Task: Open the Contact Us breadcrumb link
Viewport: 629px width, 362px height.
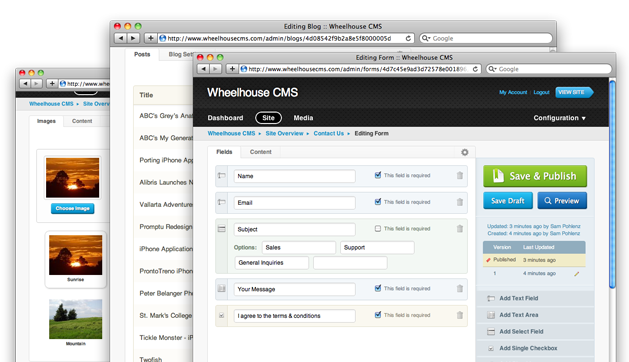Action: (329, 133)
